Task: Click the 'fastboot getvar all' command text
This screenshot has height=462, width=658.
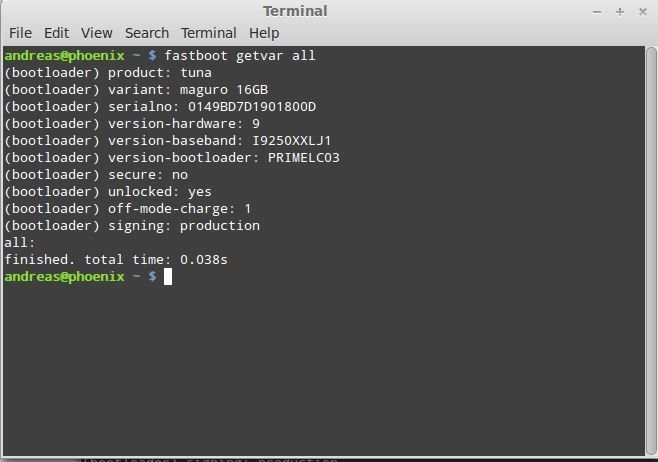Action: point(240,55)
